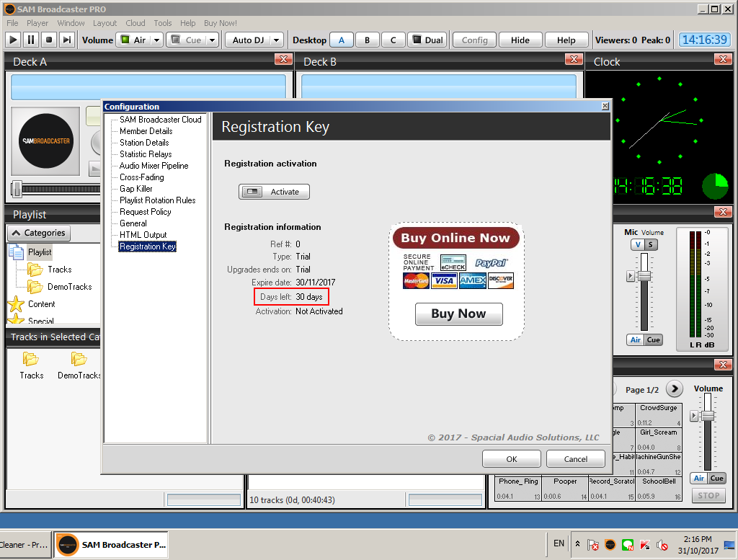Select Member Details in config tree
Viewport: 738px width, 560px height.
[x=146, y=131]
